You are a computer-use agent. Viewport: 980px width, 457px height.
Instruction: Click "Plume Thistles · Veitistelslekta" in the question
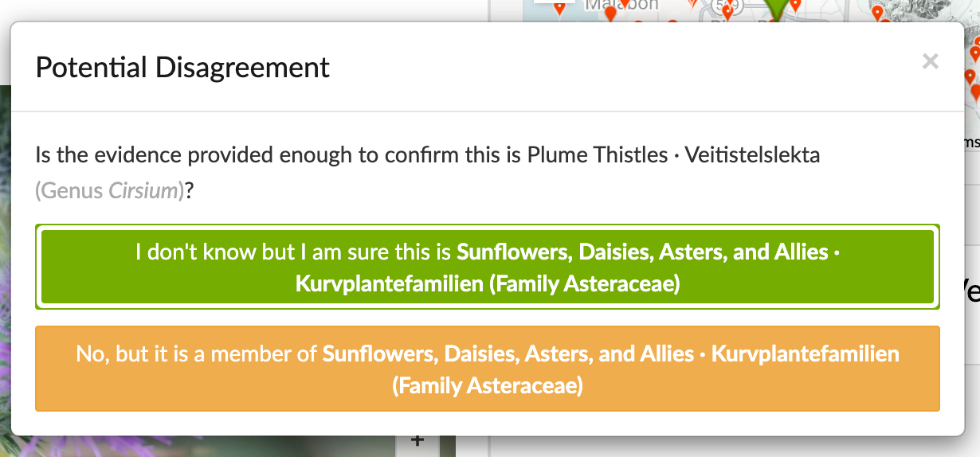(673, 154)
